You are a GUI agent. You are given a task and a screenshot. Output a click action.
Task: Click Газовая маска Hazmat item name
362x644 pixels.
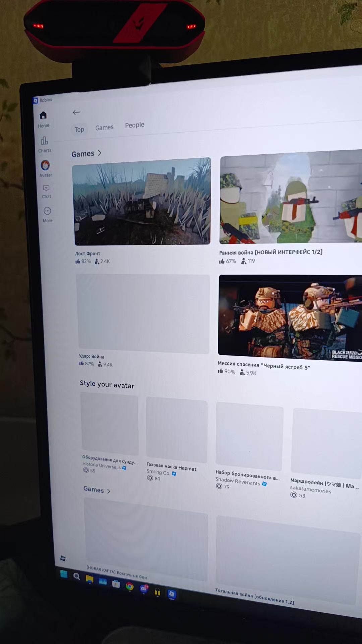point(171,467)
